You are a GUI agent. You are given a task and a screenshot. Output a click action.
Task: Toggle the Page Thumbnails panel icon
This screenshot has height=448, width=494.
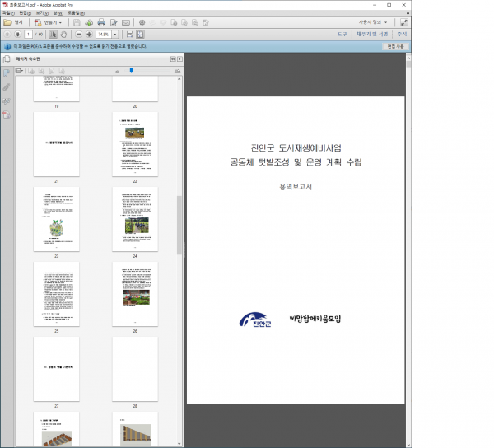[6, 59]
